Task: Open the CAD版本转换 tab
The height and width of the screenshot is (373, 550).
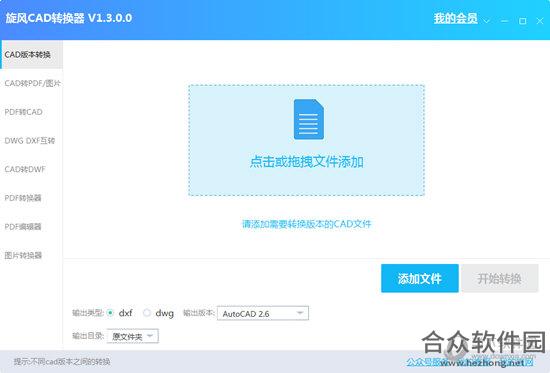Action: point(32,54)
